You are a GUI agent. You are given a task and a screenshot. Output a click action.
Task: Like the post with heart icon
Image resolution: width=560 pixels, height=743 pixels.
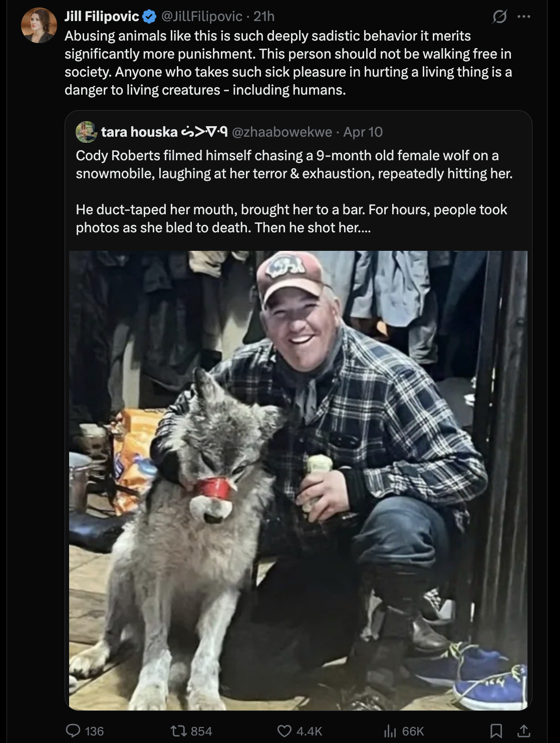[x=284, y=731]
